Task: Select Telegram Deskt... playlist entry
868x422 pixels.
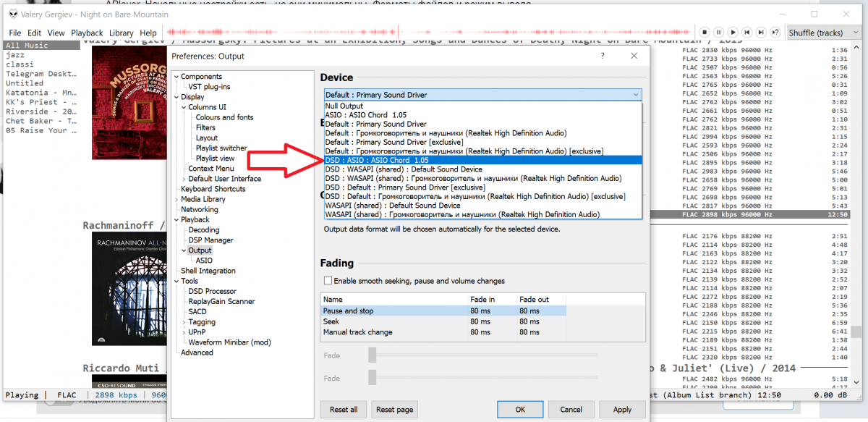Action: click(x=40, y=74)
